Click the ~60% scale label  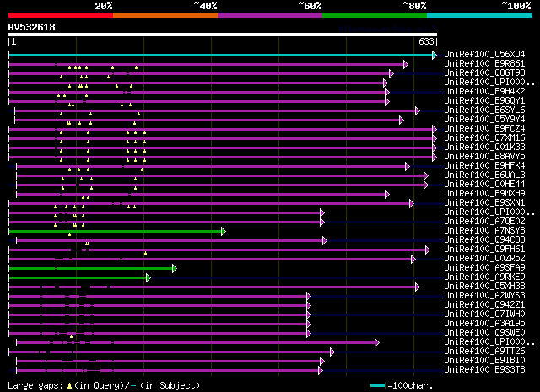(x=310, y=6)
